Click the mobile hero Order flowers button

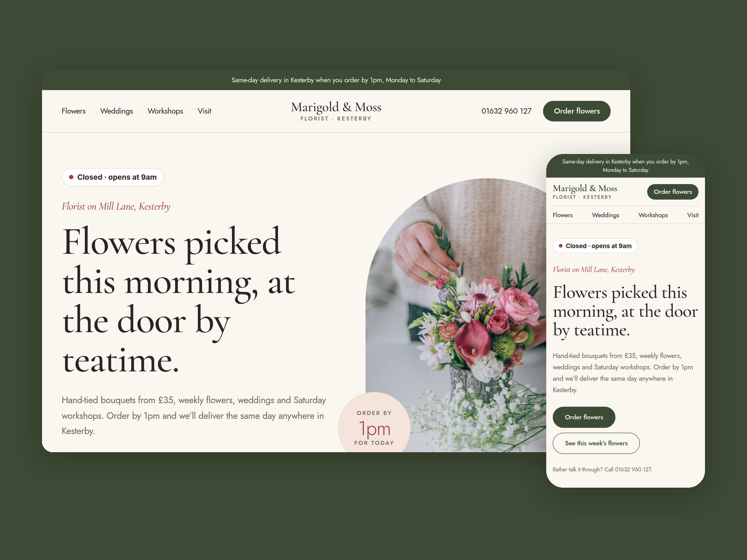584,417
